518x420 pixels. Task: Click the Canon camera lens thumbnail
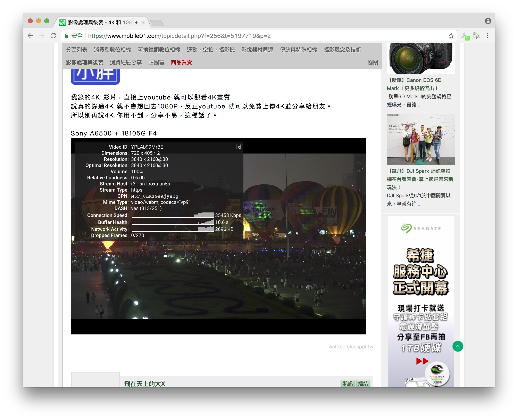421,59
